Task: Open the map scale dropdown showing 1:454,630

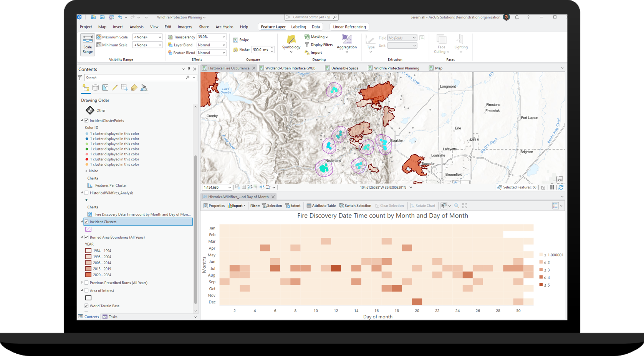Action: [x=230, y=187]
